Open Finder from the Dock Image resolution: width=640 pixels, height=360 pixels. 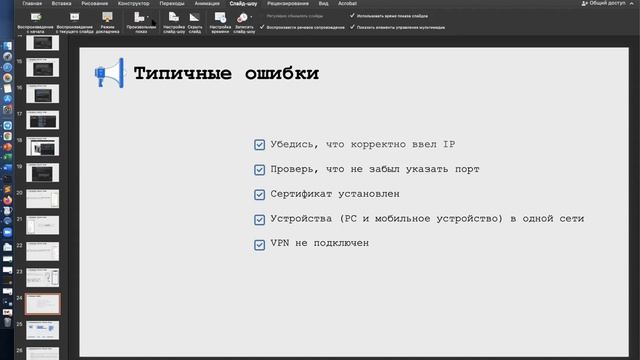coord(7,46)
